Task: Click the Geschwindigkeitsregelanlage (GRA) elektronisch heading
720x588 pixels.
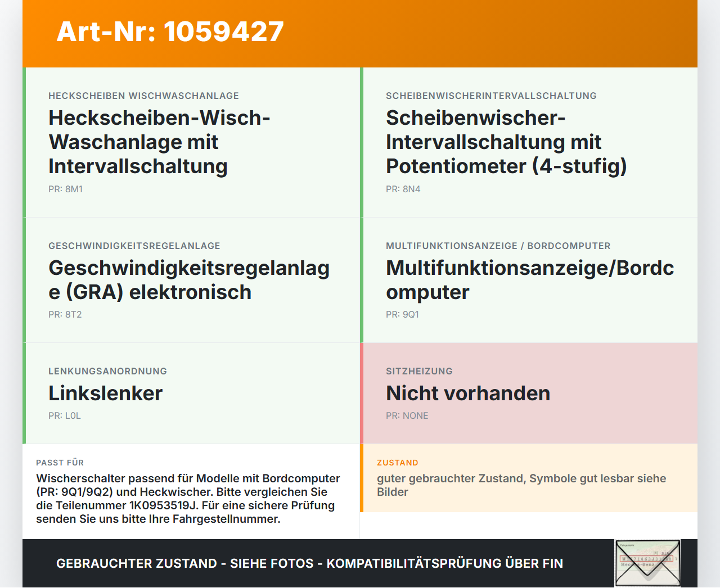Action: coord(189,280)
